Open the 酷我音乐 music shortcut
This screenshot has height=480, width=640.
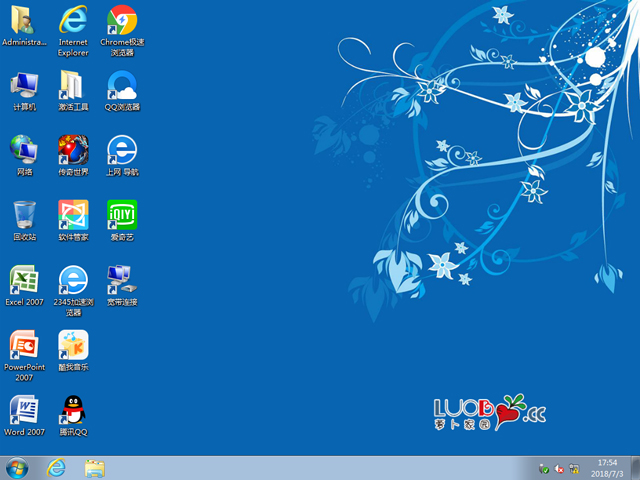coord(73,345)
